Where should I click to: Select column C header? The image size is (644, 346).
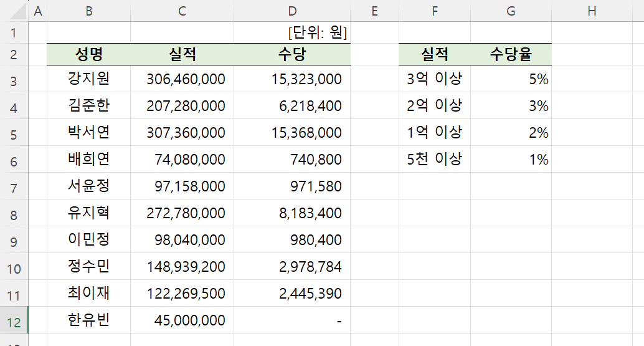[x=182, y=11]
